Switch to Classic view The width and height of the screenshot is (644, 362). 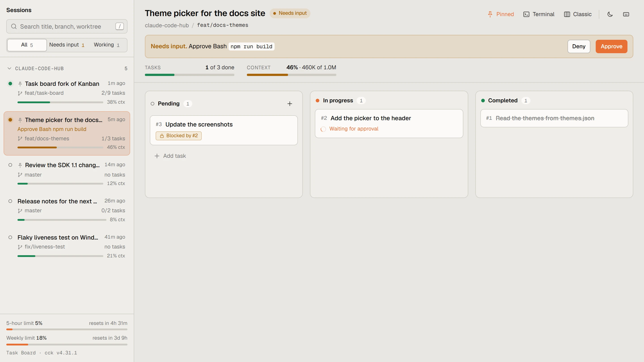tap(578, 14)
